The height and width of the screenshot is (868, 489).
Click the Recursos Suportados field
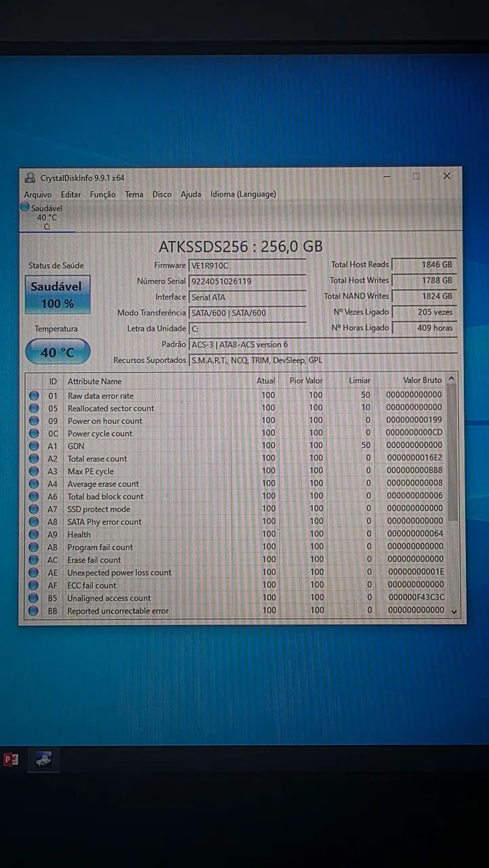click(323, 360)
